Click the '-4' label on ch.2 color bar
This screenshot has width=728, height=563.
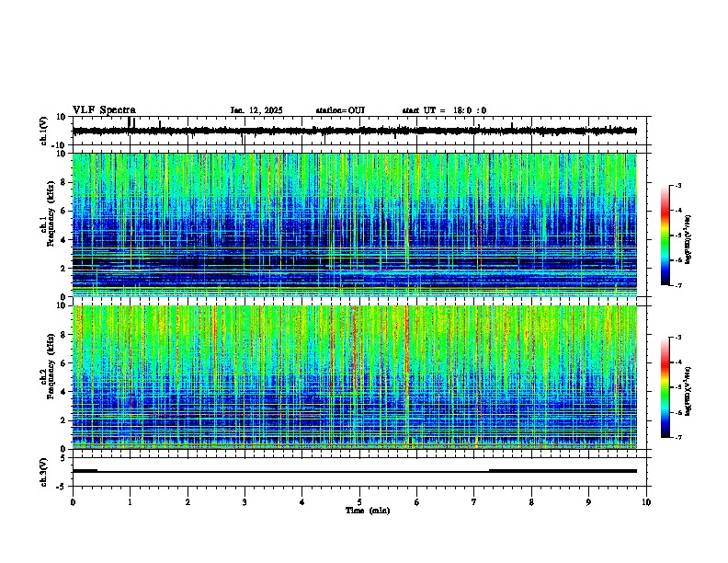click(x=678, y=362)
